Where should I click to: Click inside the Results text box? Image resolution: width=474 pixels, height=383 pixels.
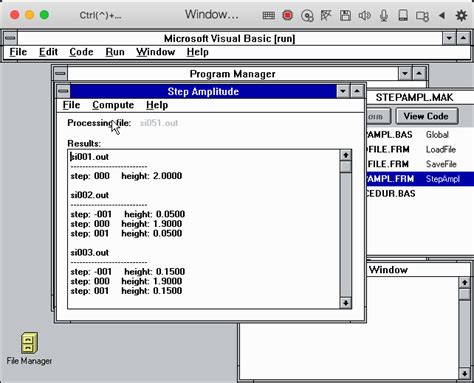[204, 229]
